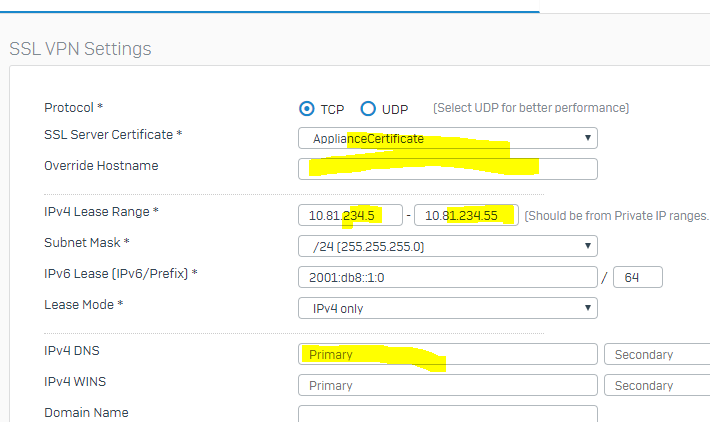This screenshot has width=710, height=422.
Task: Open the Lease Mode dropdown
Action: [448, 308]
